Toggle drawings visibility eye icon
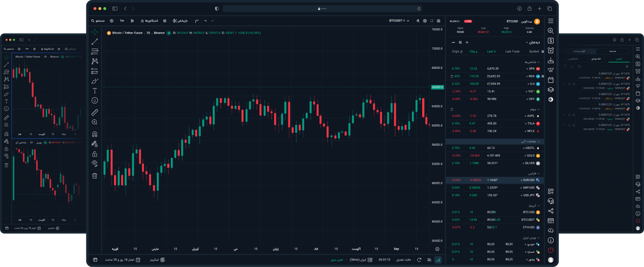The height and width of the screenshot is (267, 644). click(x=95, y=163)
